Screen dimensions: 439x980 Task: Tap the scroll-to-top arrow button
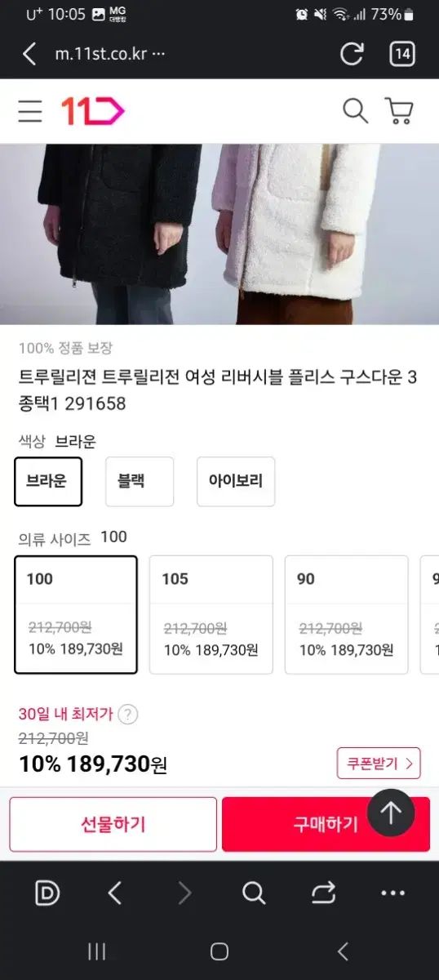pyautogui.click(x=391, y=813)
